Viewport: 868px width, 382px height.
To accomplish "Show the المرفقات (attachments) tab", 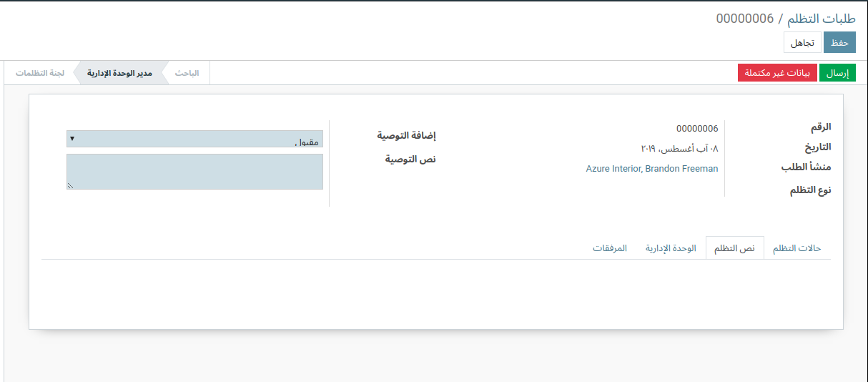I will click(610, 248).
